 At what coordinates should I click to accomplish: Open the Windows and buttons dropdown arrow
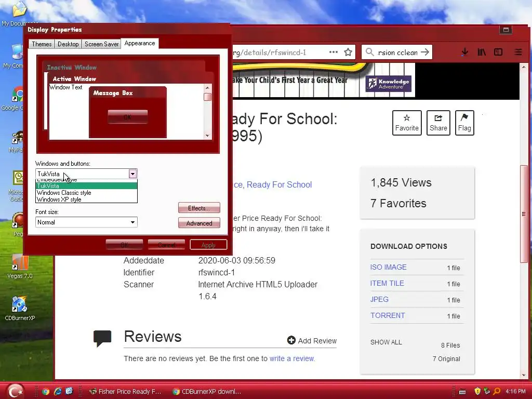coord(132,174)
